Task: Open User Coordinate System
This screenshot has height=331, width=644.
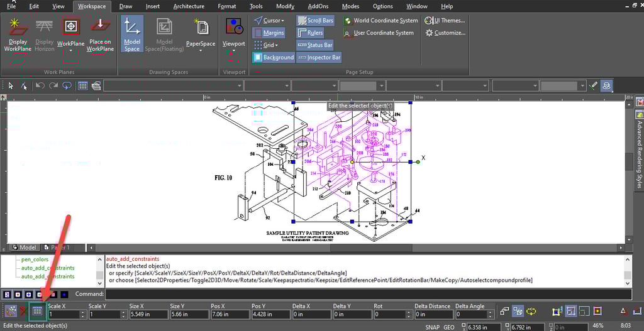Action: tap(378, 33)
